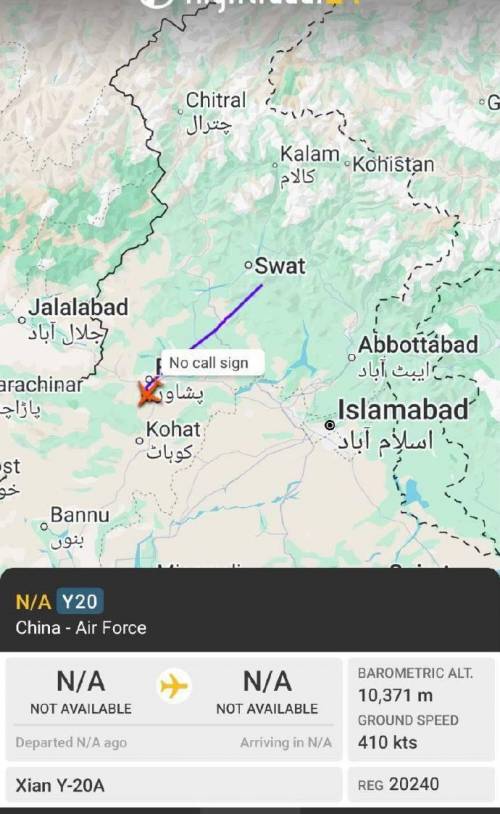
Task: Click the Y20 aircraft type badge
Action: 80,602
